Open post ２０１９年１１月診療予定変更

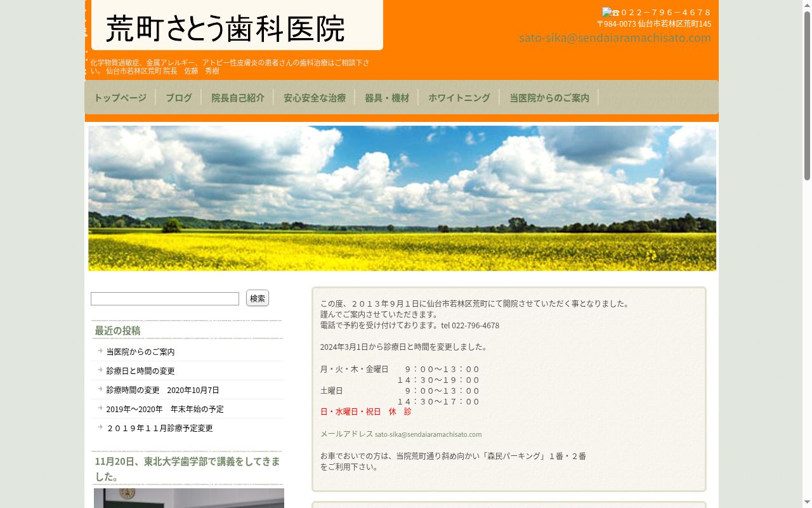[159, 428]
